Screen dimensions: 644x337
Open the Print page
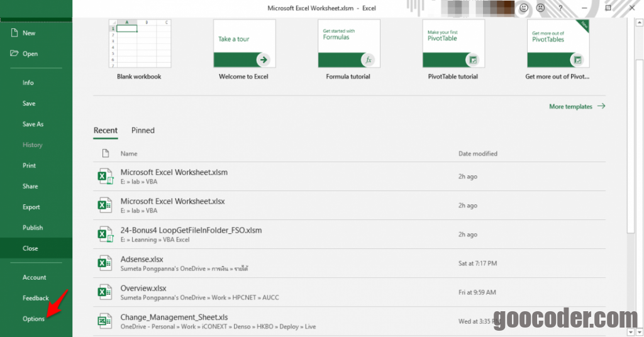(x=36, y=165)
